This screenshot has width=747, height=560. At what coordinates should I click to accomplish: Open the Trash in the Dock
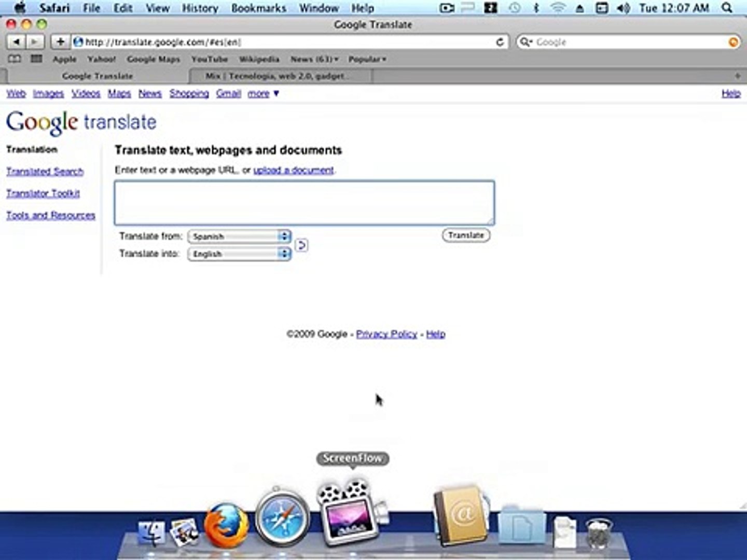[599, 533]
